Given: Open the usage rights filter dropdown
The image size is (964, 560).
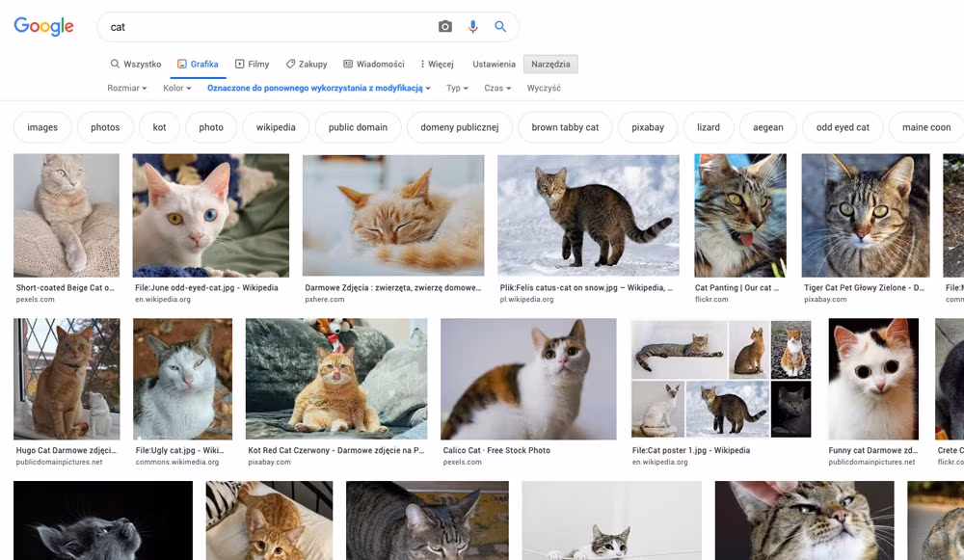Looking at the screenshot, I should [x=318, y=88].
